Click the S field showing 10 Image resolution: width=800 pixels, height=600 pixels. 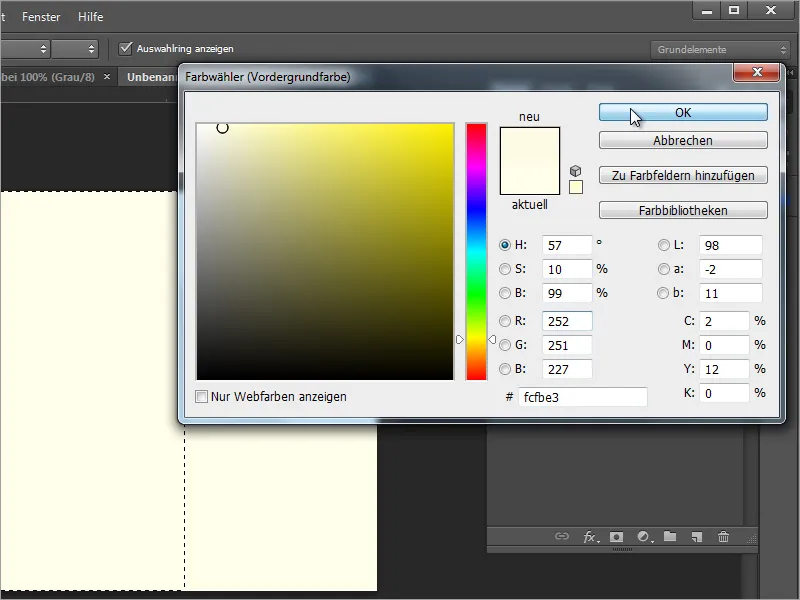[x=567, y=269]
